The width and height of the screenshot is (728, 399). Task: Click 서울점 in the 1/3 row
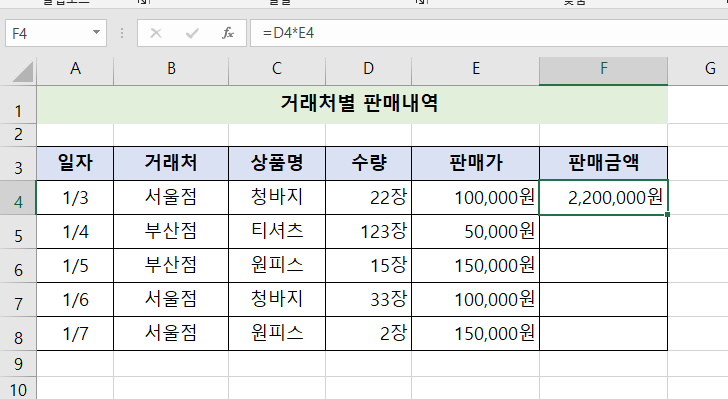tap(171, 197)
